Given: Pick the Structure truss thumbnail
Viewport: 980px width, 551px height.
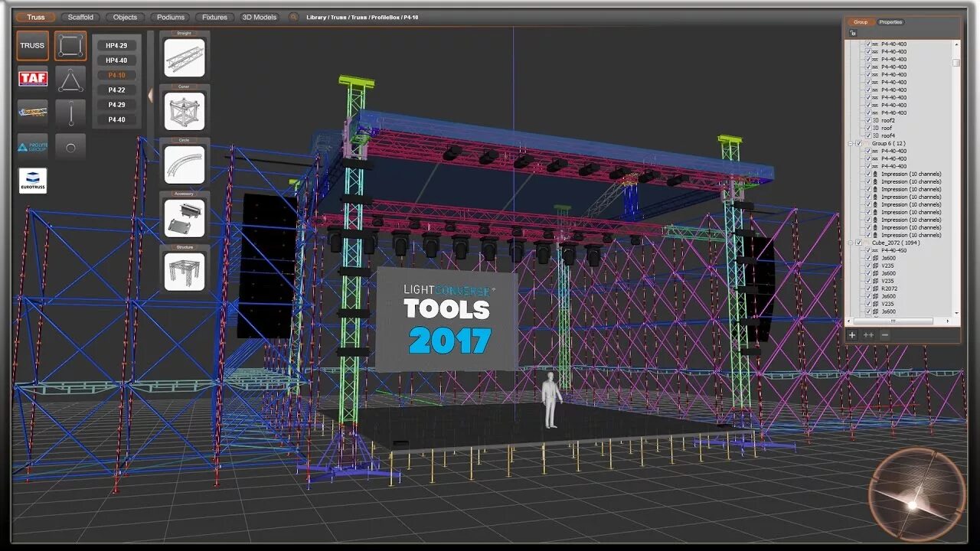Looking at the screenshot, I should tap(185, 272).
